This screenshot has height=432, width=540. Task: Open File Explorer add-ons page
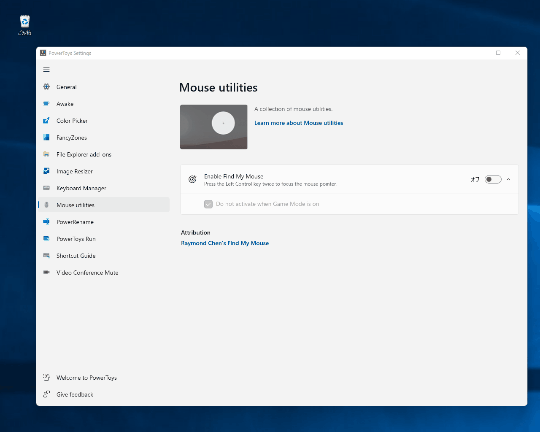pos(104,154)
